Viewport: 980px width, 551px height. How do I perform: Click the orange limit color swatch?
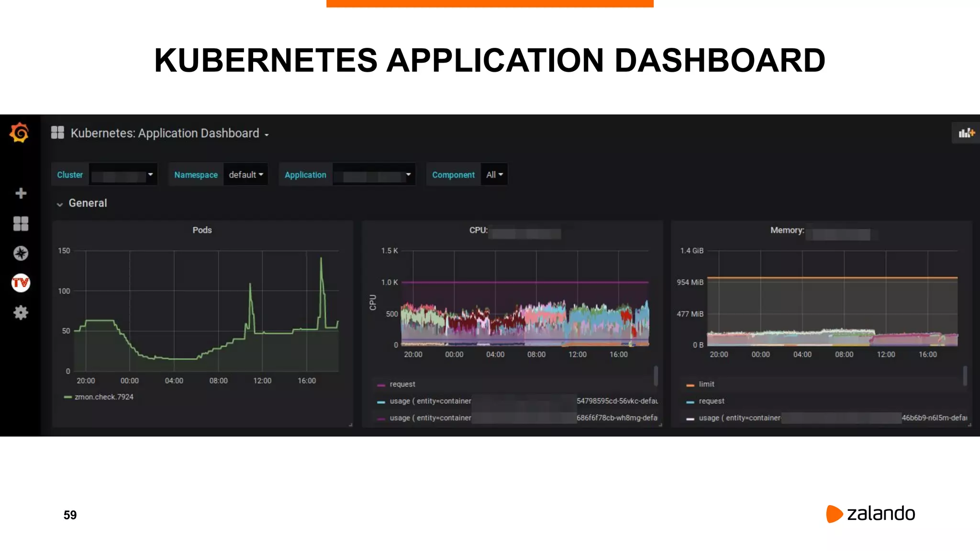[690, 385]
